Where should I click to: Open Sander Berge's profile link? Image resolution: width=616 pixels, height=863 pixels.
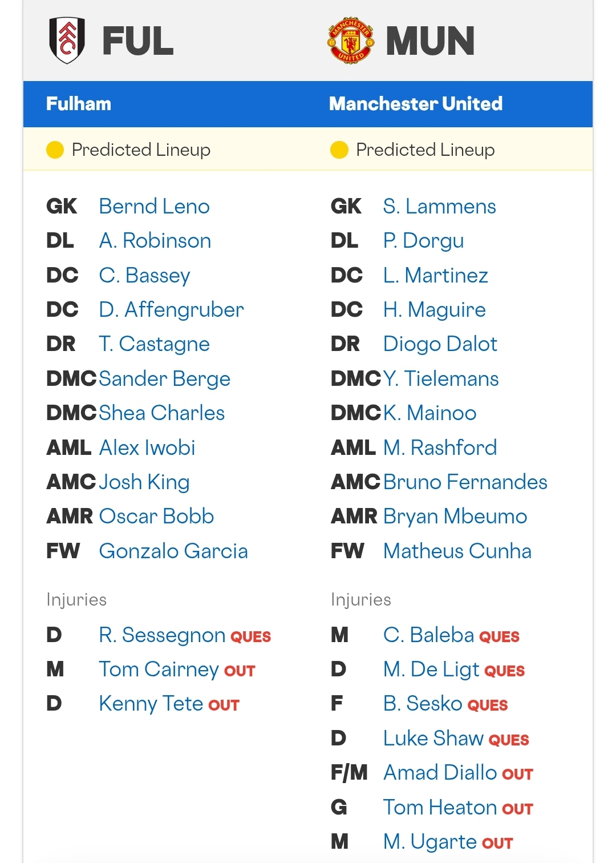[x=164, y=379]
